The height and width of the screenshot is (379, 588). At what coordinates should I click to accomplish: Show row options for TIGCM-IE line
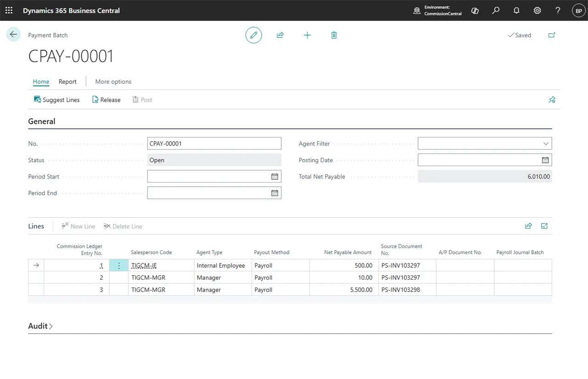[119, 265]
